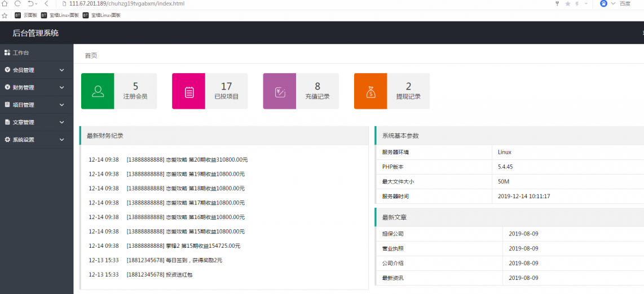
Task: Click the browser home icon
Action: click(5, 4)
